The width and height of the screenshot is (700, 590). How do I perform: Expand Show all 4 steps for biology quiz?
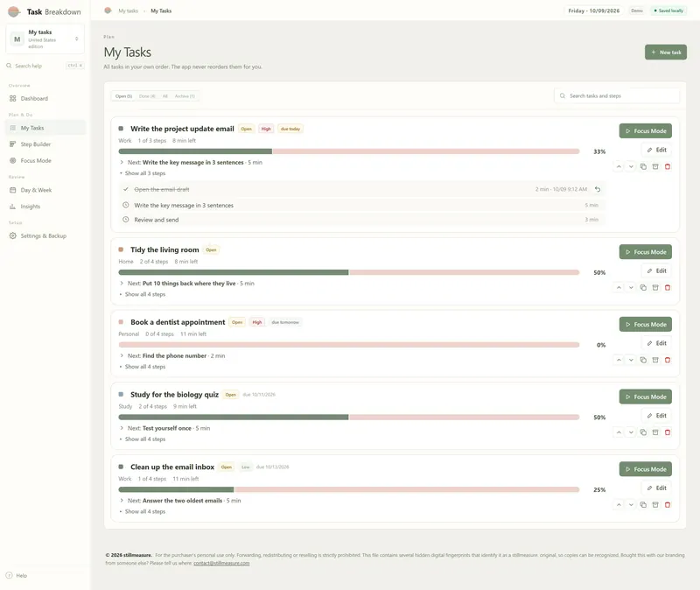[143, 439]
